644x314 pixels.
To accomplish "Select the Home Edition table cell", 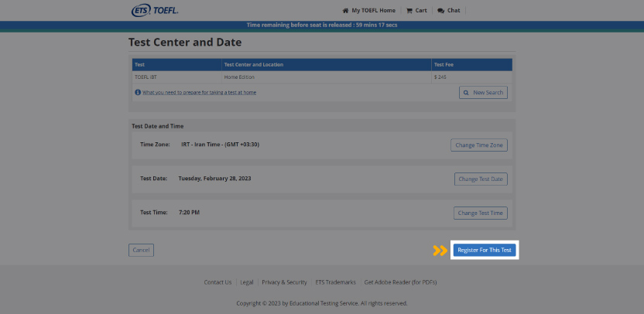I will tap(327, 77).
